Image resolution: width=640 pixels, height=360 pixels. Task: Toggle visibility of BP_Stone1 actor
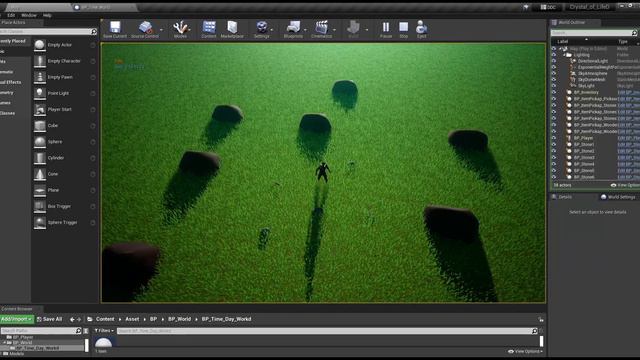click(554, 144)
